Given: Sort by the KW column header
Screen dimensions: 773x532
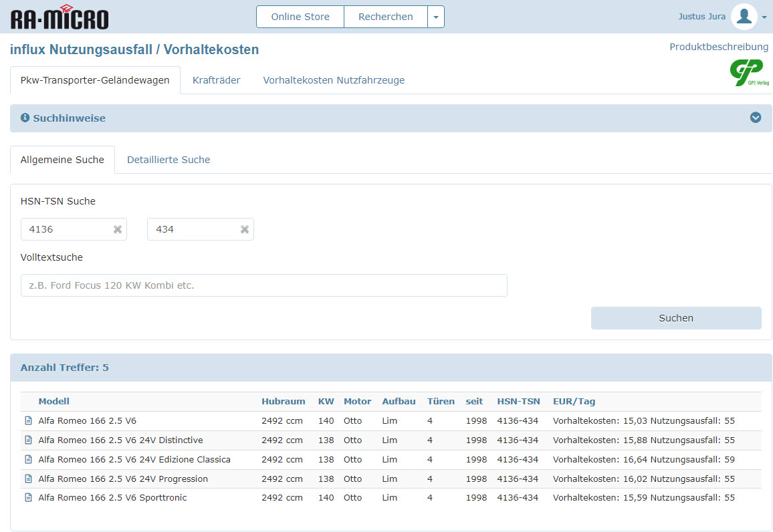Looking at the screenshot, I should (326, 402).
